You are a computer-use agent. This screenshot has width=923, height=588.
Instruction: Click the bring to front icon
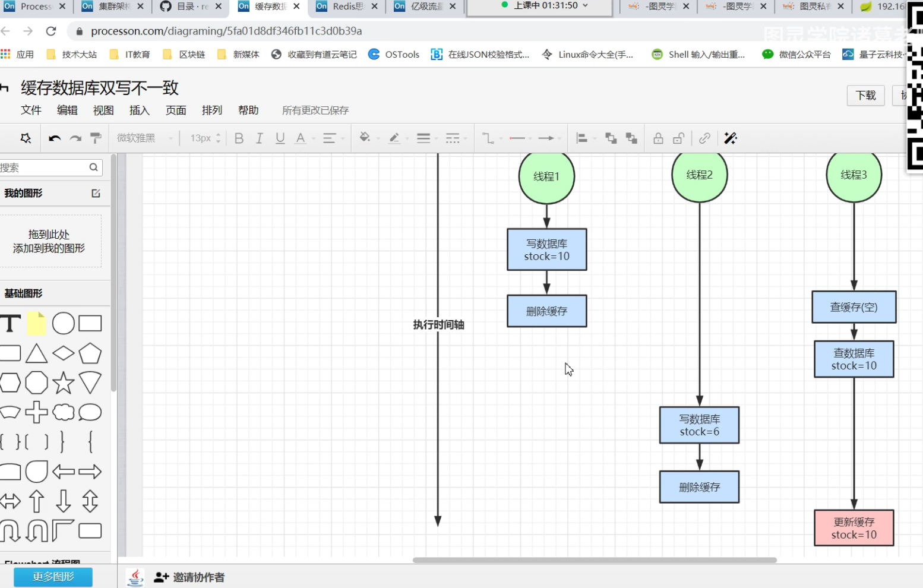tap(611, 138)
